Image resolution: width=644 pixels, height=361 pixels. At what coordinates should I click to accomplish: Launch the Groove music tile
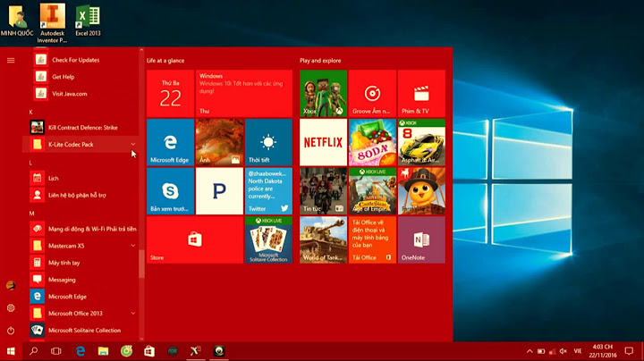pyautogui.click(x=372, y=94)
